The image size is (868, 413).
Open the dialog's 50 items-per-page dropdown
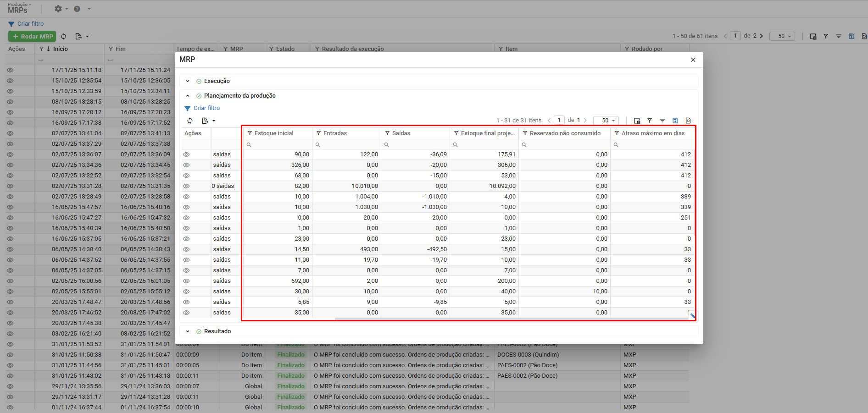tap(606, 121)
